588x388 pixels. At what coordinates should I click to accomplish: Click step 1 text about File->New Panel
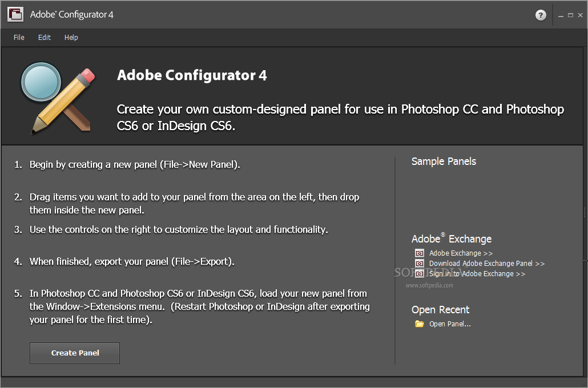(135, 164)
